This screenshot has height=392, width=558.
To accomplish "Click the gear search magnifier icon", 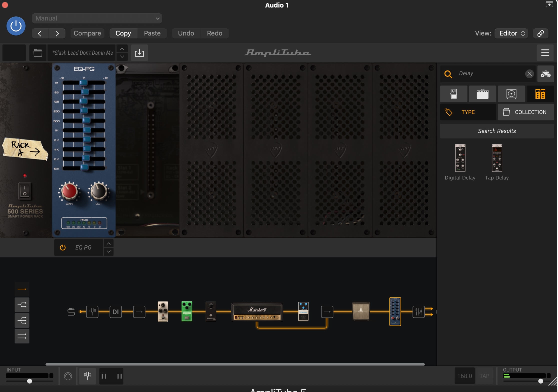I will coord(448,74).
